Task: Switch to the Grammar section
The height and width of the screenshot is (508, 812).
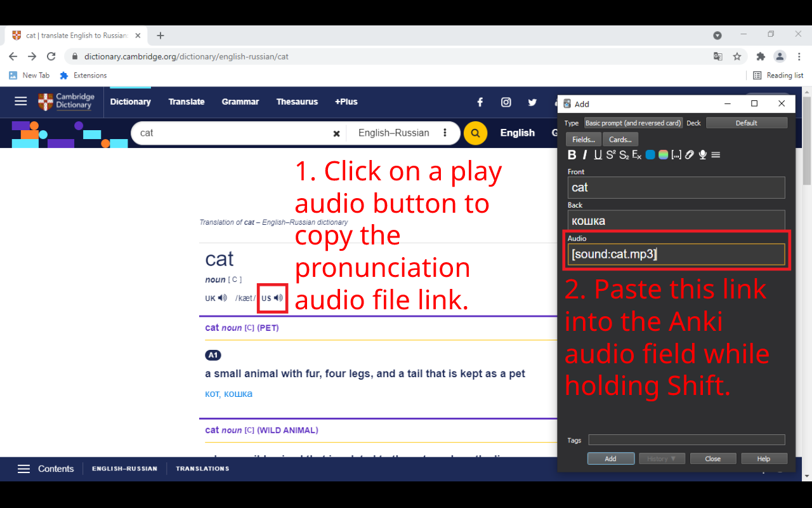Action: 240,102
